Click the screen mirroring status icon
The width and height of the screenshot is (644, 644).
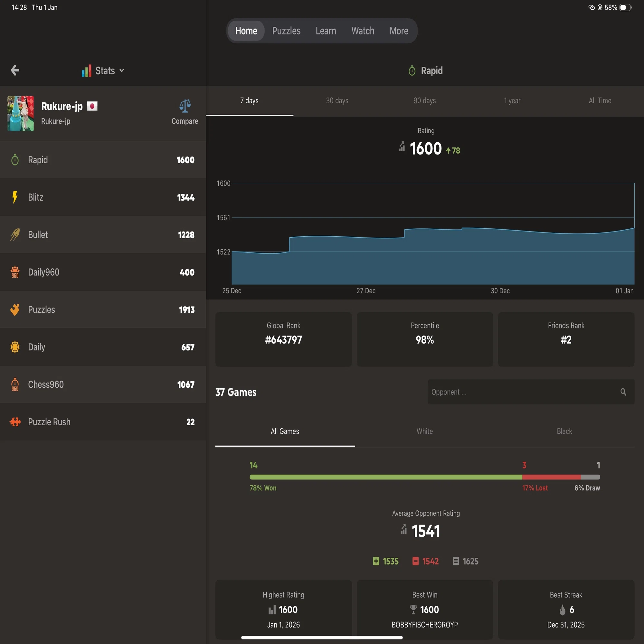pyautogui.click(x=592, y=7)
